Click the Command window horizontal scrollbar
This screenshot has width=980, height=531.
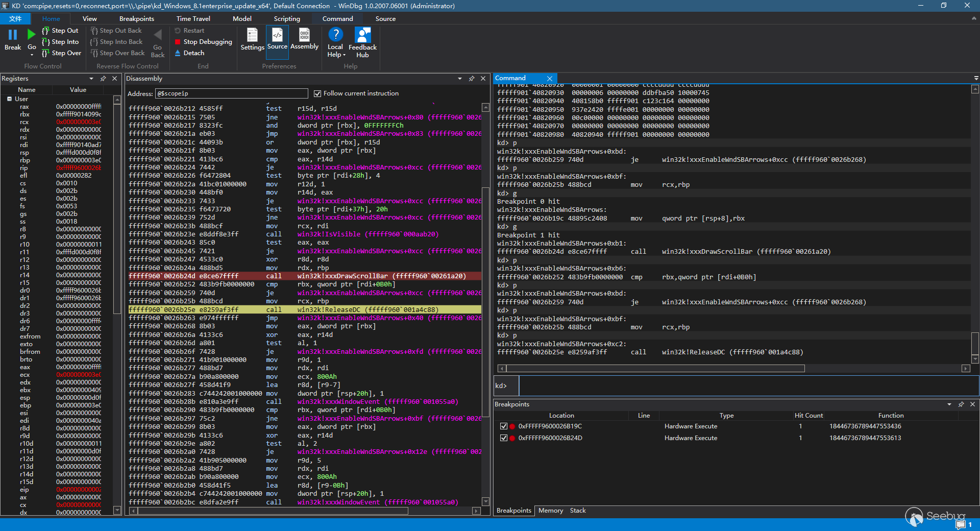coord(655,369)
